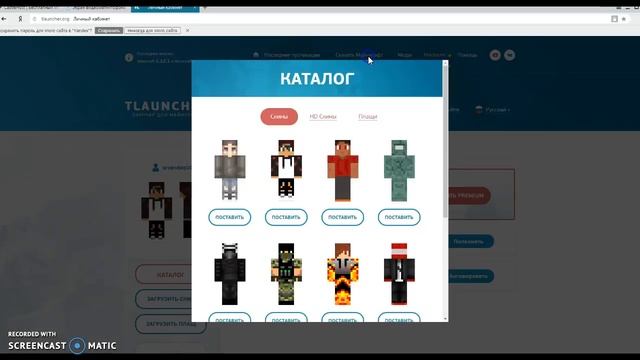Screen dimensions: 640x360
Task: Click the profile username with user icon
Action: pos(171,167)
